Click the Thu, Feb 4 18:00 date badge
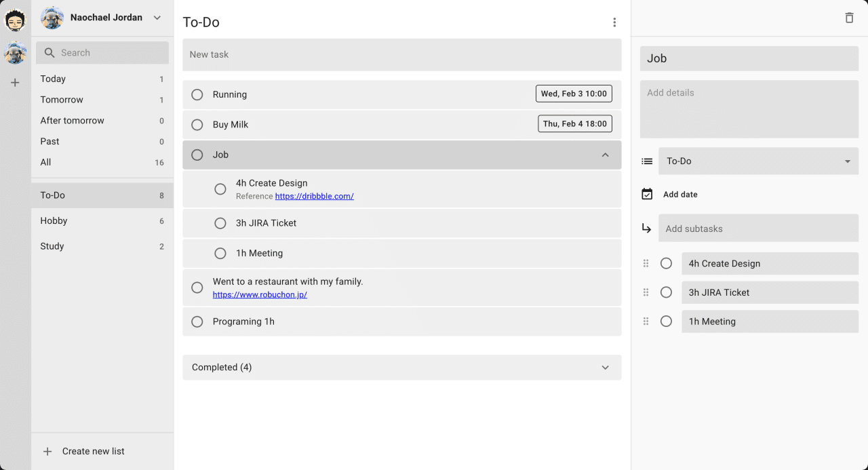Viewport: 868px width, 470px height. [575, 123]
